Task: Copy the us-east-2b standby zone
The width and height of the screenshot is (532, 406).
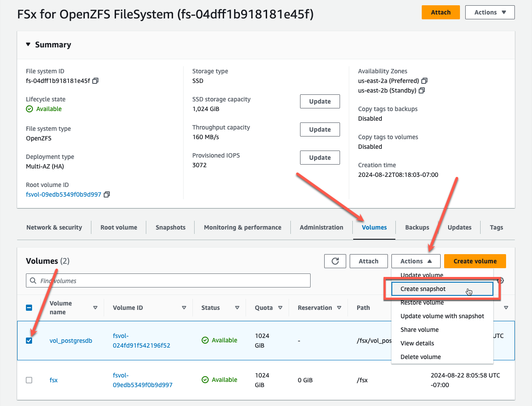Action: pos(421,90)
